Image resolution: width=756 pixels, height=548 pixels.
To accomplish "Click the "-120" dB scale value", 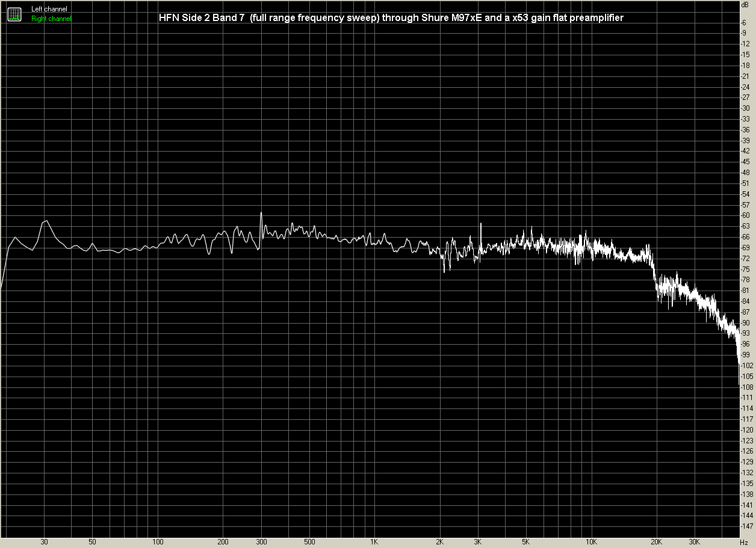I will click(x=746, y=430).
